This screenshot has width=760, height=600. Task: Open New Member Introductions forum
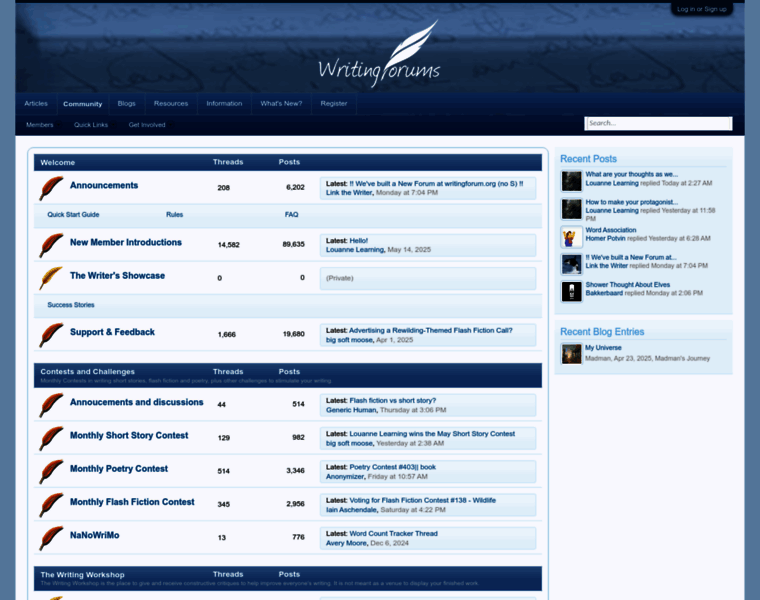(x=126, y=242)
